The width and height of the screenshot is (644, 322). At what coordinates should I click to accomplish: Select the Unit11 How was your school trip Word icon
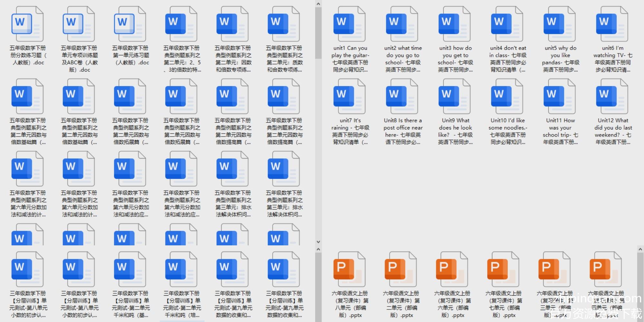tap(559, 97)
